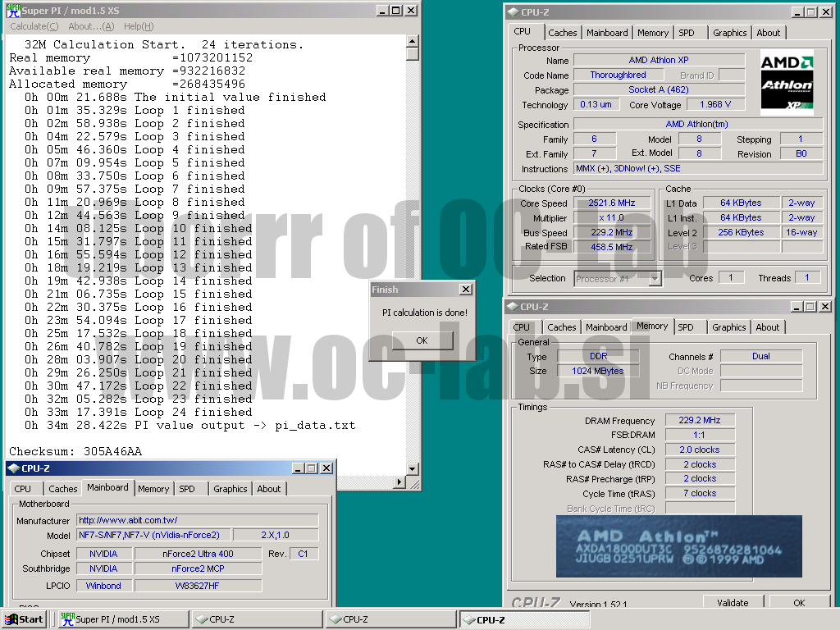
Task: Click the Core Voltage 1.968 V value
Action: (x=714, y=104)
